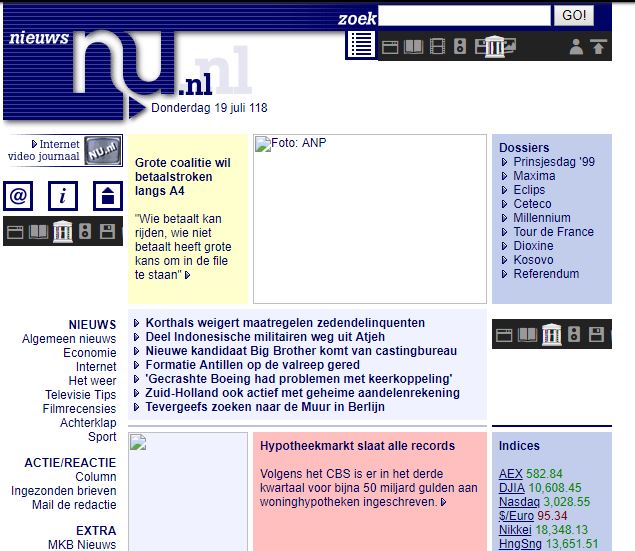This screenshot has width=635, height=551.
Task: Click the list view icon beside the search box
Action: [360, 44]
